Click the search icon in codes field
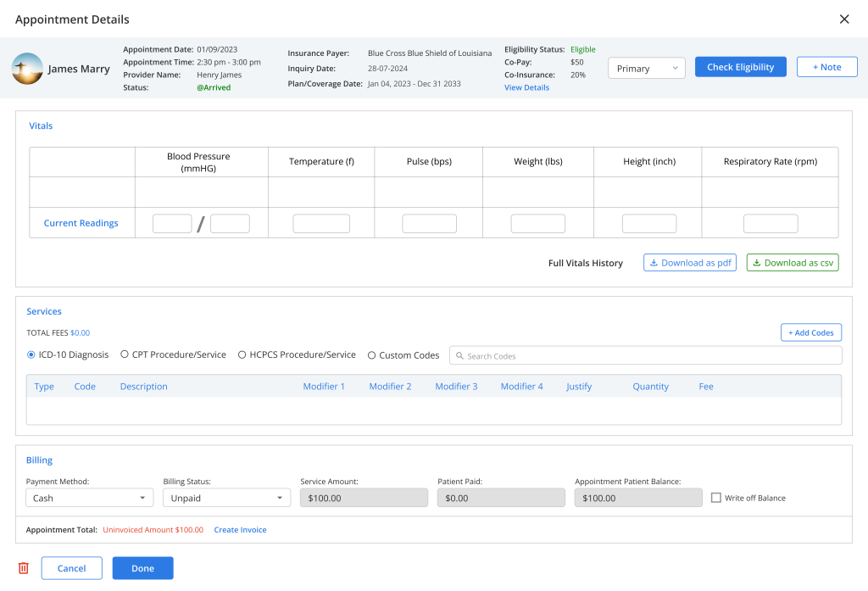This screenshot has height=591, width=868. 459,356
